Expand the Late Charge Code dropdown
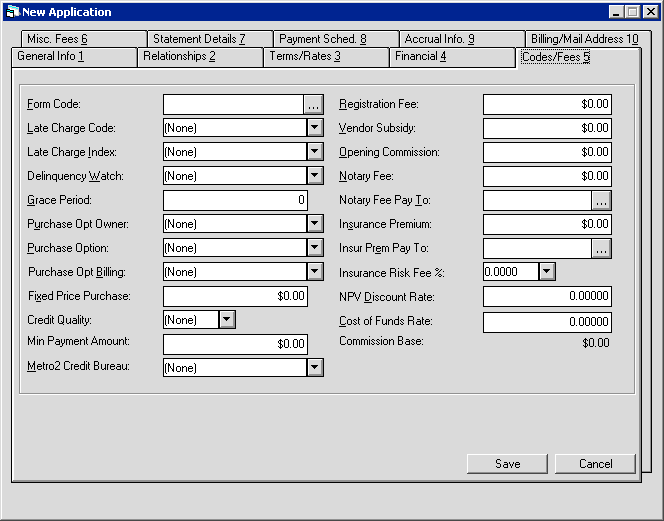 tap(315, 127)
